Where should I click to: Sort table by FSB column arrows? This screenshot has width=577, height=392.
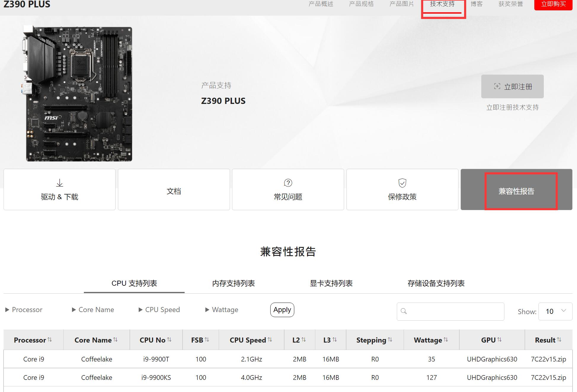(207, 340)
